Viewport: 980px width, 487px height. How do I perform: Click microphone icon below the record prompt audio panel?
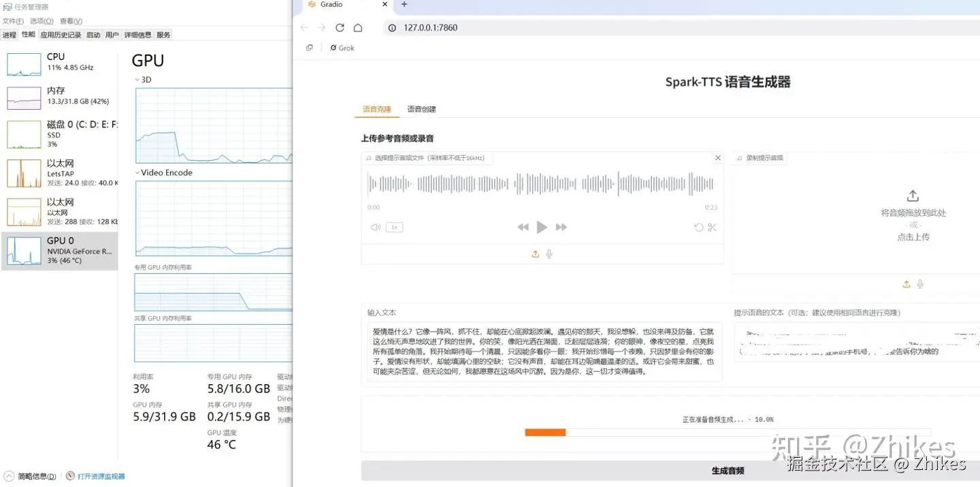[x=920, y=284]
